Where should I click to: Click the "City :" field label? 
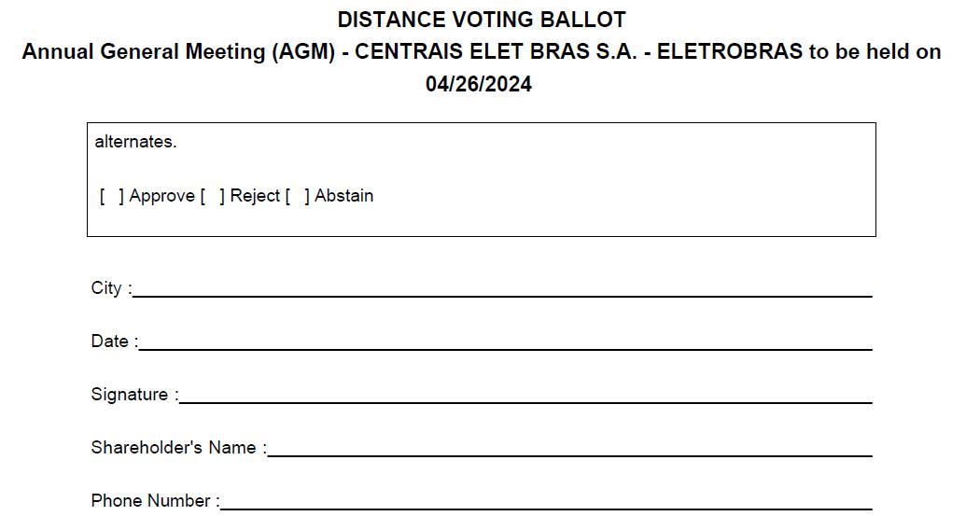click(x=111, y=288)
